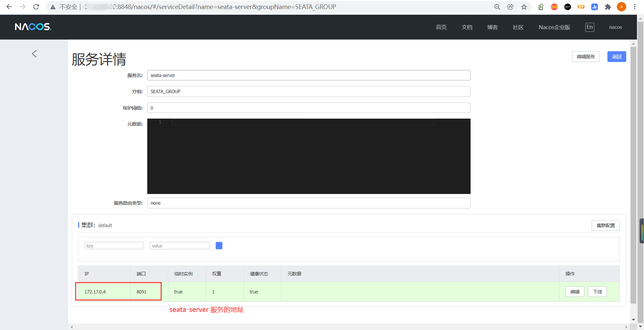644x330 pixels.
Task: Click the blue search icon to filter instances
Action: [219, 245]
